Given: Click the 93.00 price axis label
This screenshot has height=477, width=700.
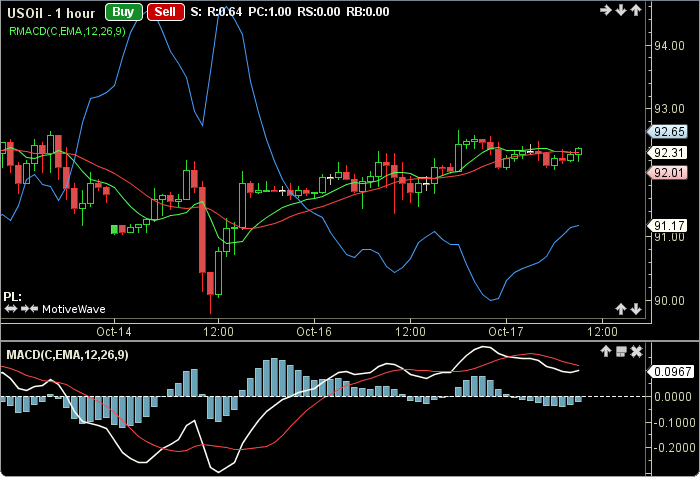Looking at the screenshot, I should pos(669,109).
